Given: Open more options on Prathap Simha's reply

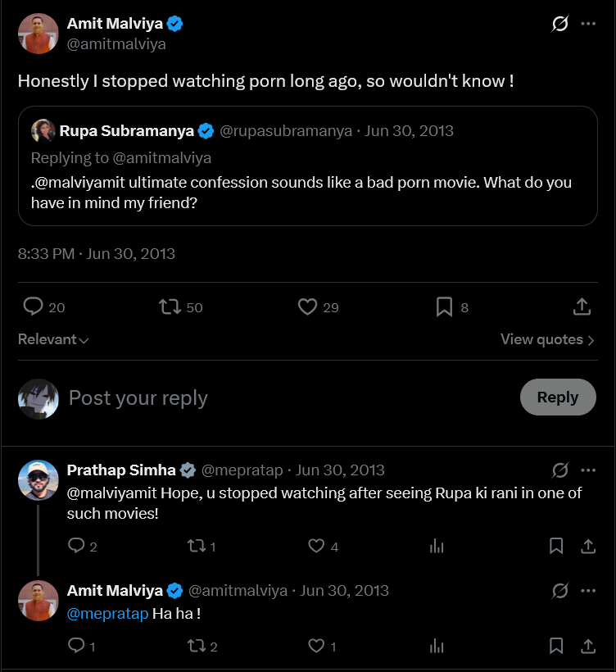Looking at the screenshot, I should pos(588,470).
